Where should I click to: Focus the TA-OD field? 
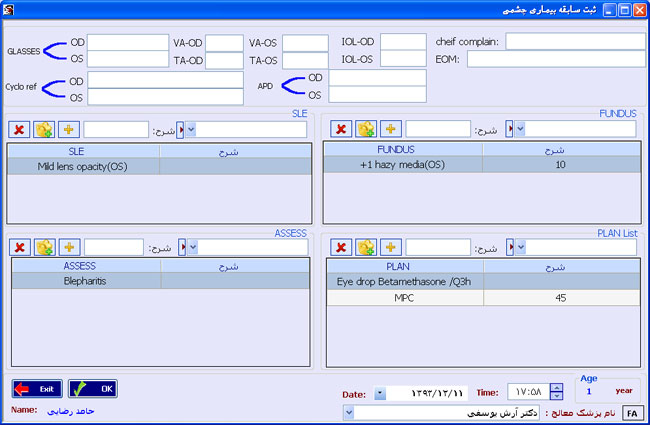224,61
